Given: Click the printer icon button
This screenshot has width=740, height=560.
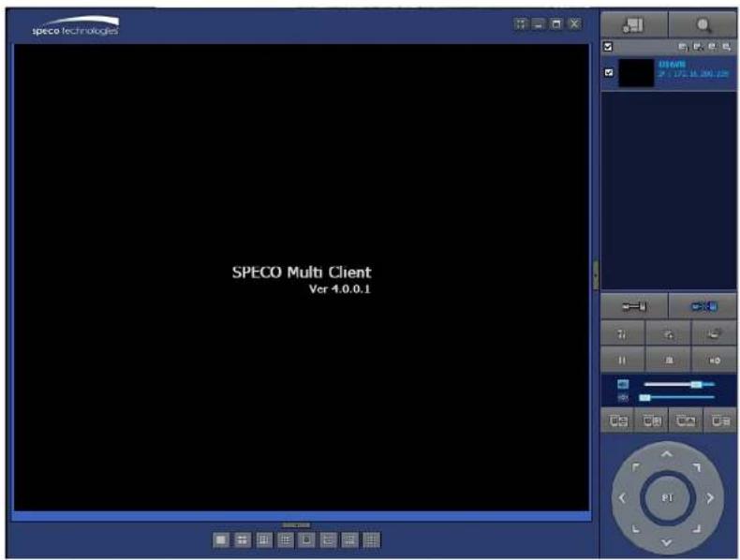Looking at the screenshot, I should click(x=714, y=334).
